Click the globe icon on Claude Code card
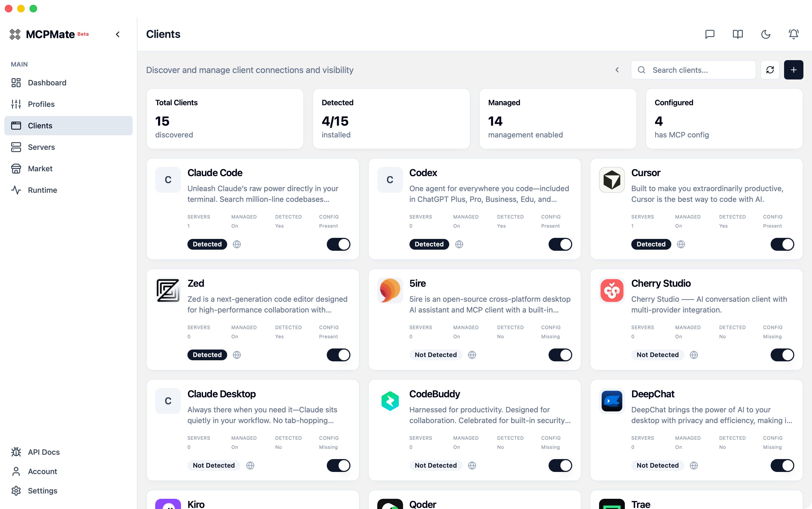This screenshot has width=812, height=509. [237, 244]
